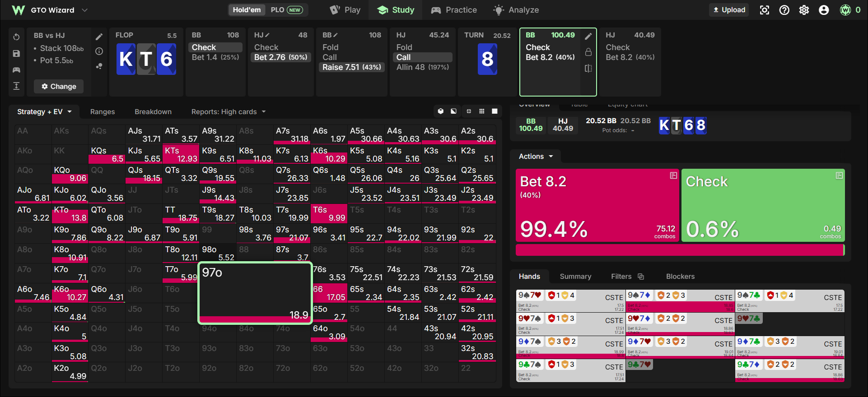Switch to the Ranges tab
Image resolution: width=868 pixels, height=397 pixels.
[x=103, y=112]
